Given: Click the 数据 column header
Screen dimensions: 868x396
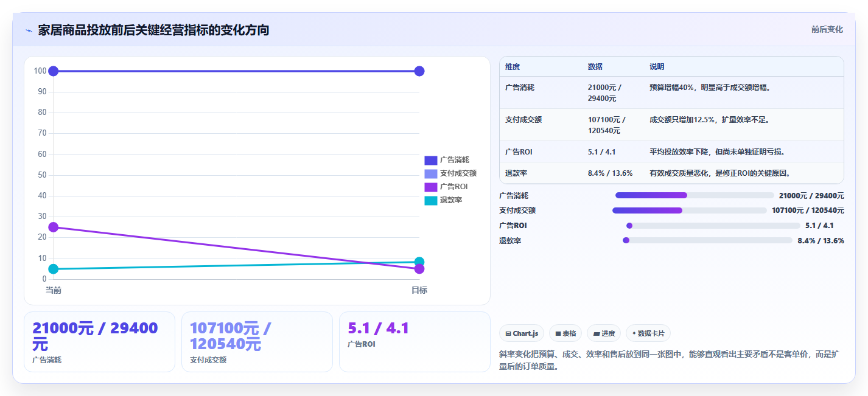Looking at the screenshot, I should (595, 67).
